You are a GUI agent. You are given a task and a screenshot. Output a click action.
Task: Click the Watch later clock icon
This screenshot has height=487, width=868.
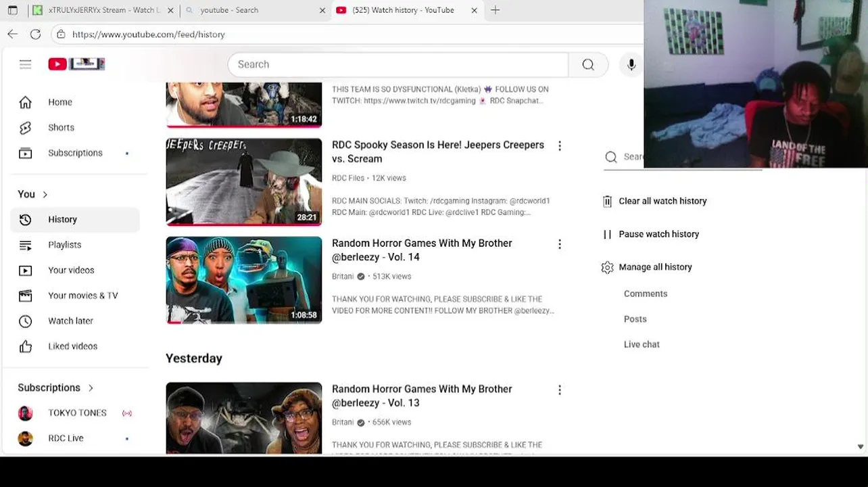pyautogui.click(x=25, y=321)
